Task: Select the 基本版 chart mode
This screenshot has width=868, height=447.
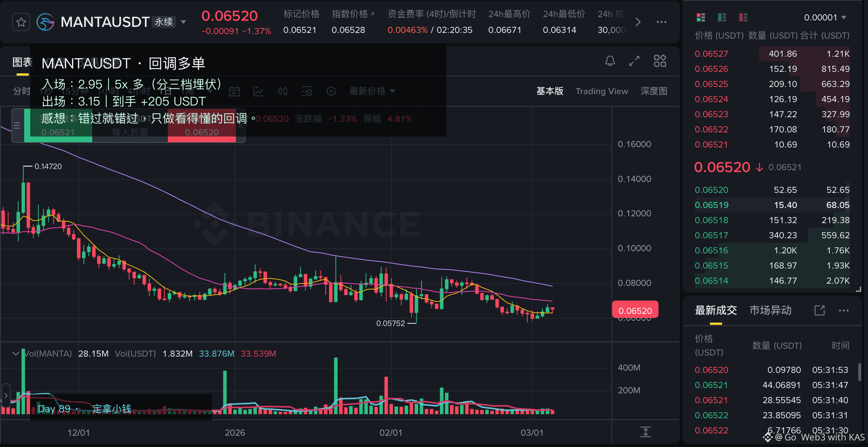Action: click(x=550, y=91)
